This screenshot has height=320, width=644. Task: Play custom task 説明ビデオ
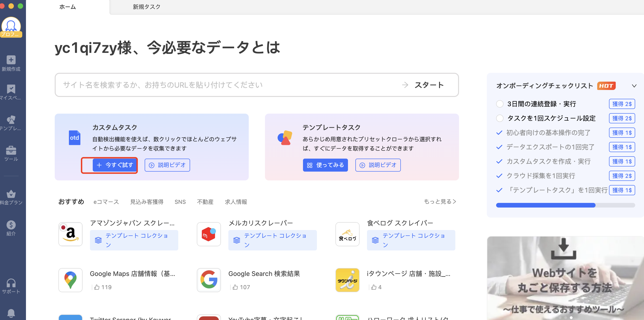click(167, 165)
